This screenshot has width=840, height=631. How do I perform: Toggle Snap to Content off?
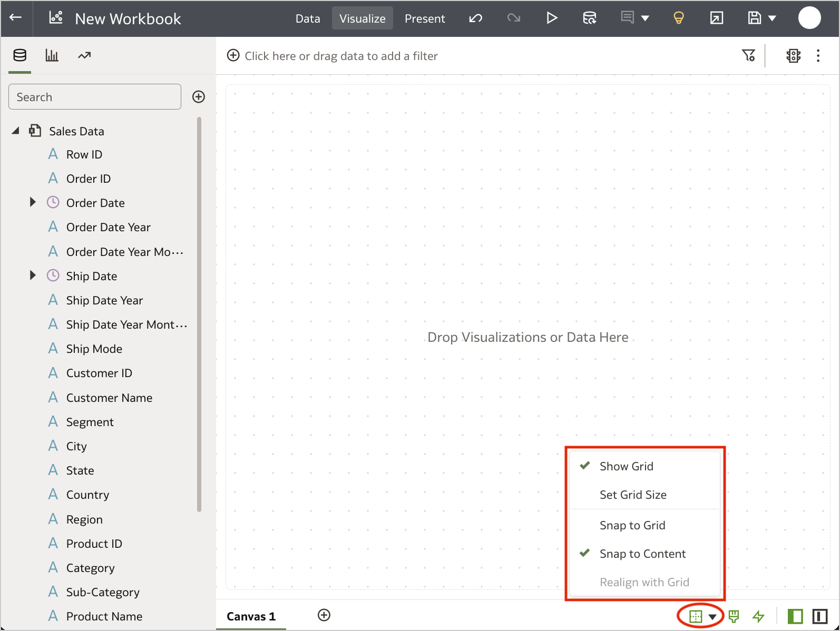coord(645,554)
